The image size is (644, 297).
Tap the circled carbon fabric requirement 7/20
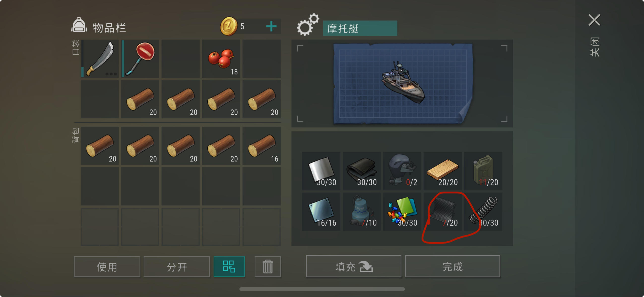coord(442,212)
